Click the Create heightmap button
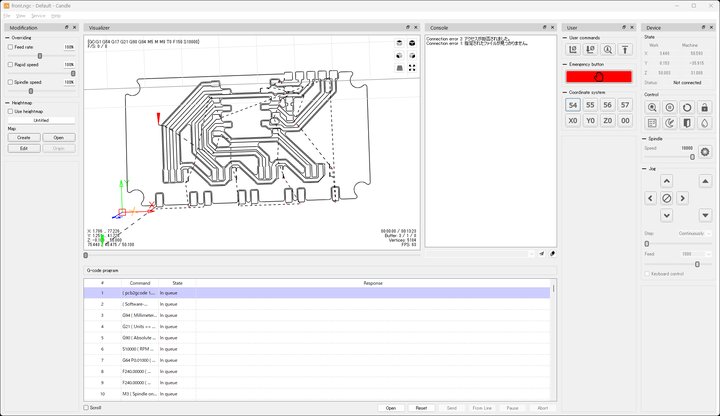 24,138
